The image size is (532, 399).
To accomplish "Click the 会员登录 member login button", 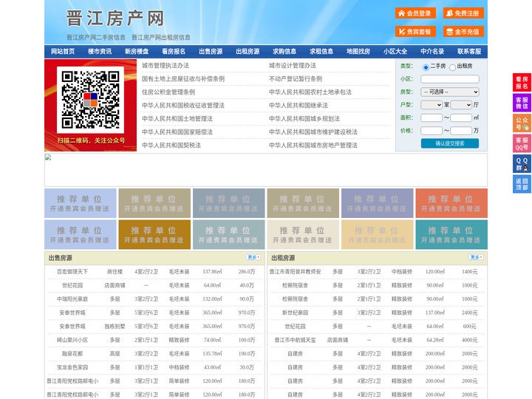I will coord(415,13).
